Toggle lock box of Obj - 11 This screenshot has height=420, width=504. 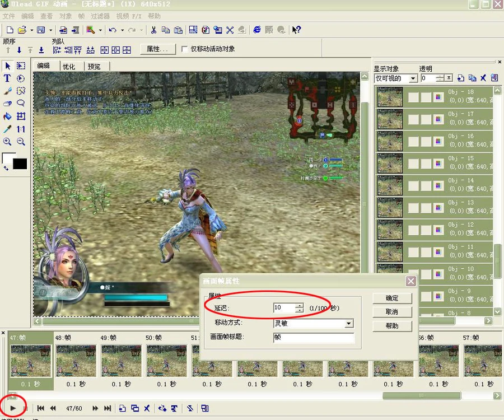(x=426, y=252)
